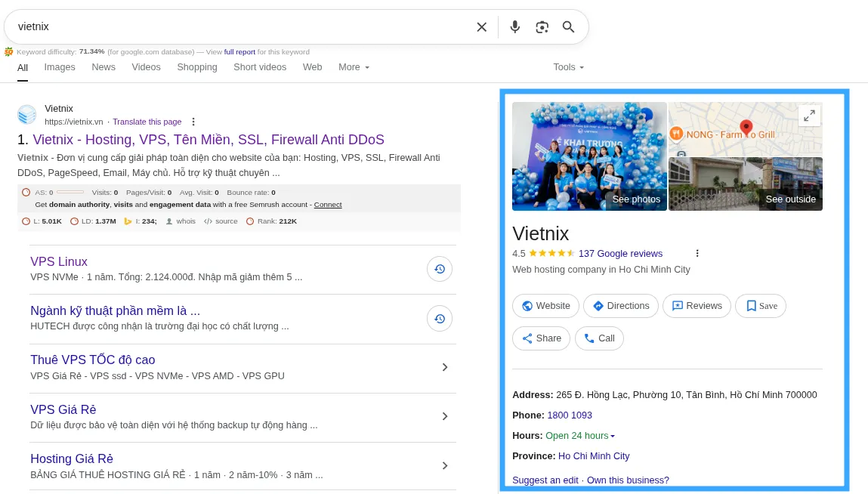868x494 pixels.
Task: Expand the map with fullscreen icon
Action: 809,116
